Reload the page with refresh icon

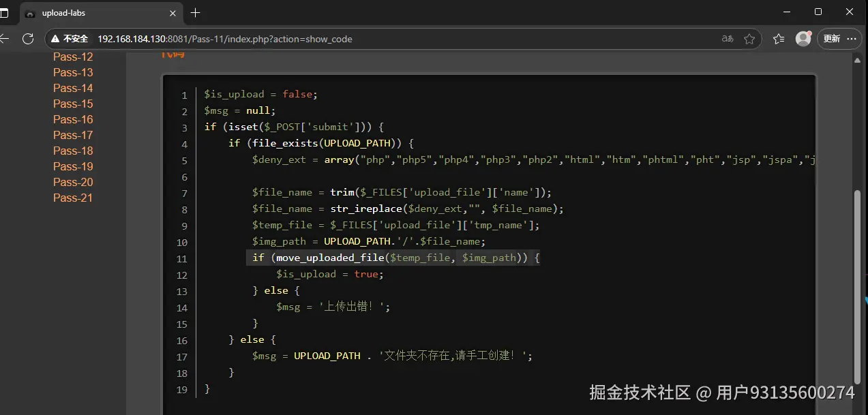(x=28, y=39)
